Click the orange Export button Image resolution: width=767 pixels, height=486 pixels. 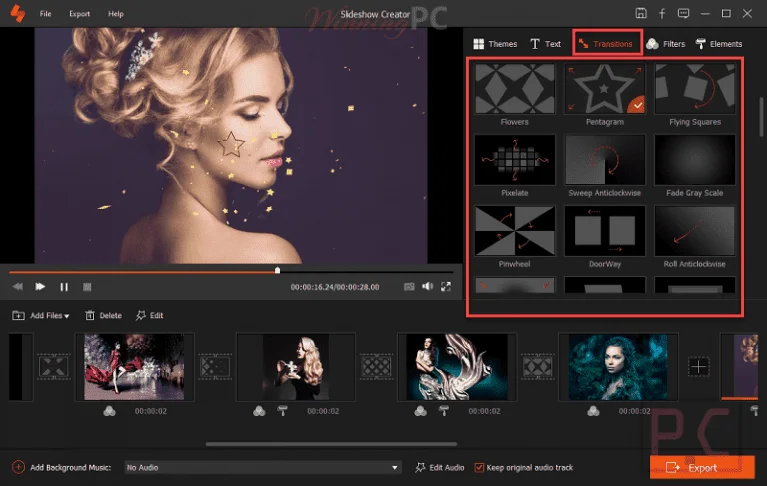(702, 467)
